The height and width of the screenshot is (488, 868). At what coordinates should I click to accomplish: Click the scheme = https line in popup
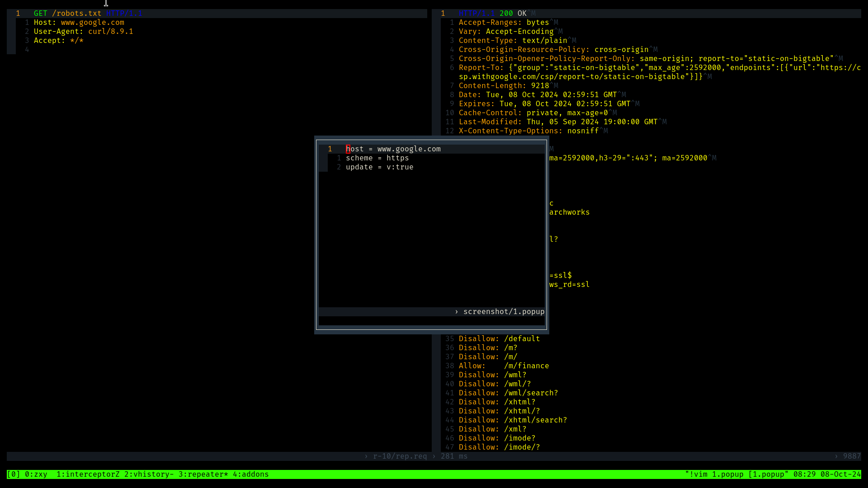[377, 158]
